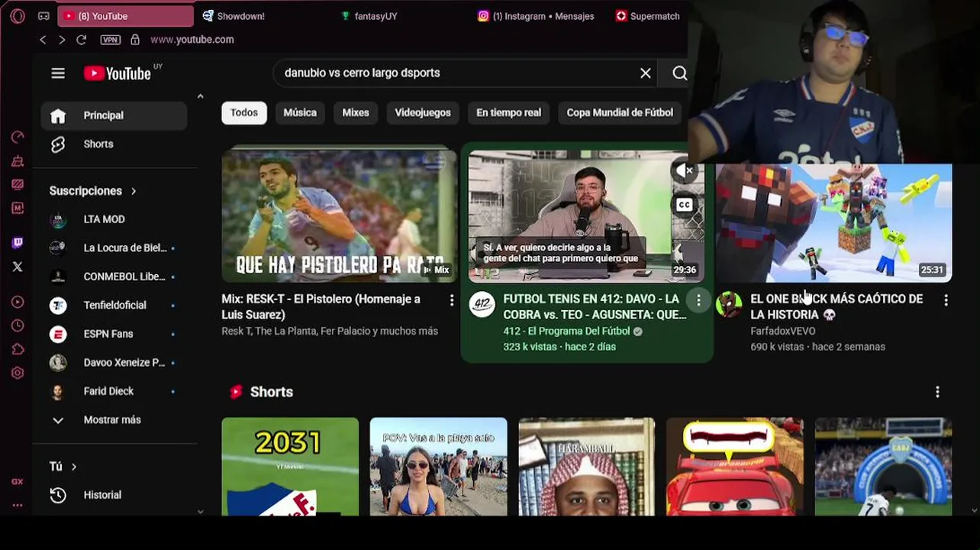Click the workspaces icon beside Opera logo
This screenshot has height=550, width=980.
(44, 16)
